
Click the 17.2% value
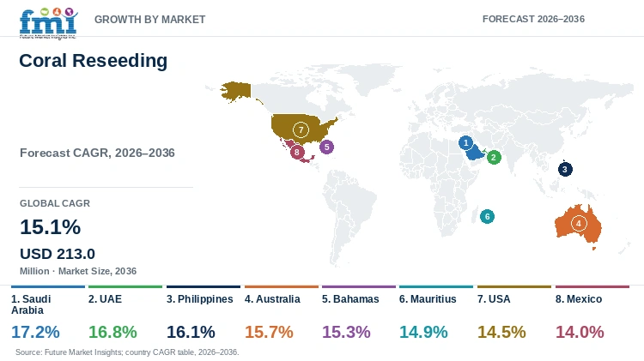click(x=35, y=332)
